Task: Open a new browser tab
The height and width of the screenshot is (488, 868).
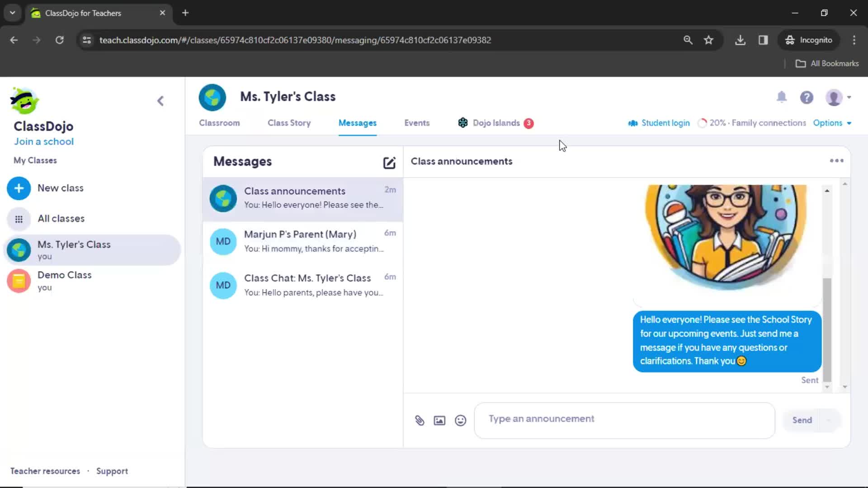Action: 185,13
